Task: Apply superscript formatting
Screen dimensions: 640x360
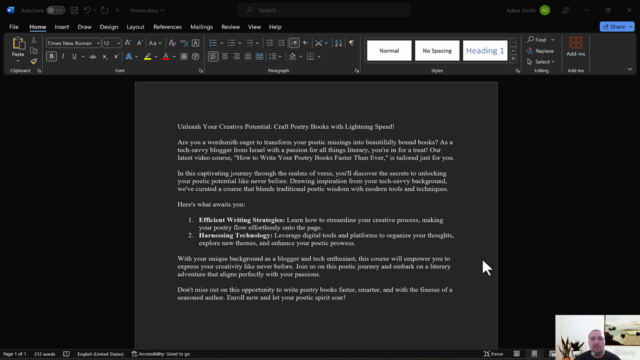Action: (x=116, y=56)
